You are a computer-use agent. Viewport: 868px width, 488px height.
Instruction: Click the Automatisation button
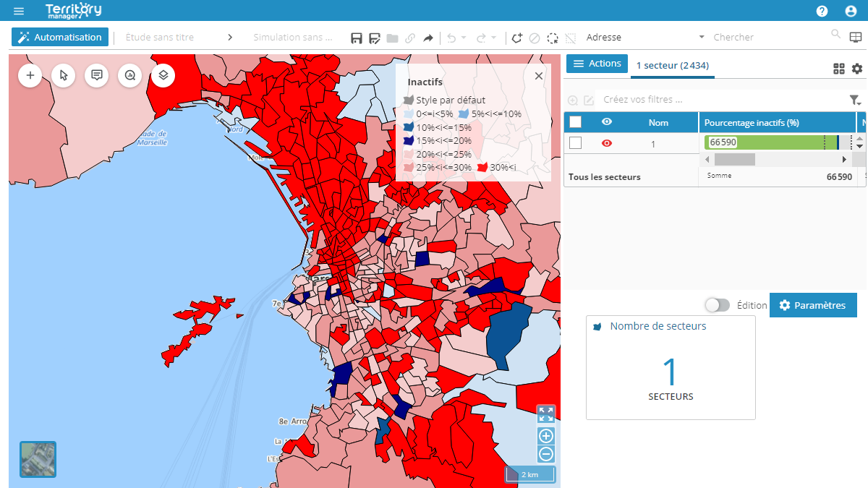coord(60,37)
